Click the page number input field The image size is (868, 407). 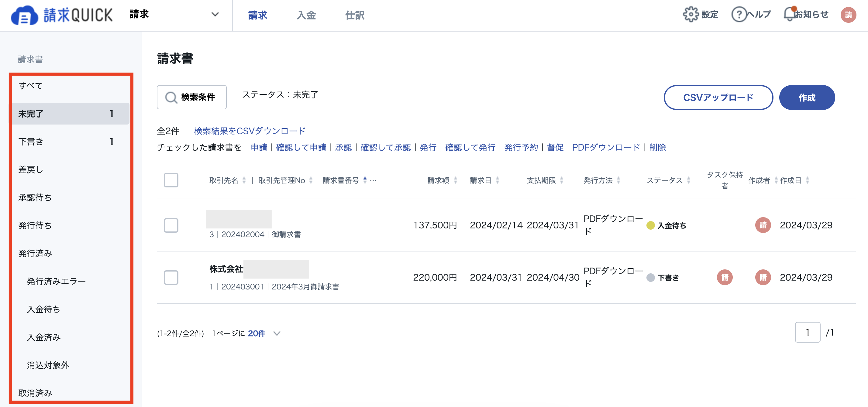(807, 332)
